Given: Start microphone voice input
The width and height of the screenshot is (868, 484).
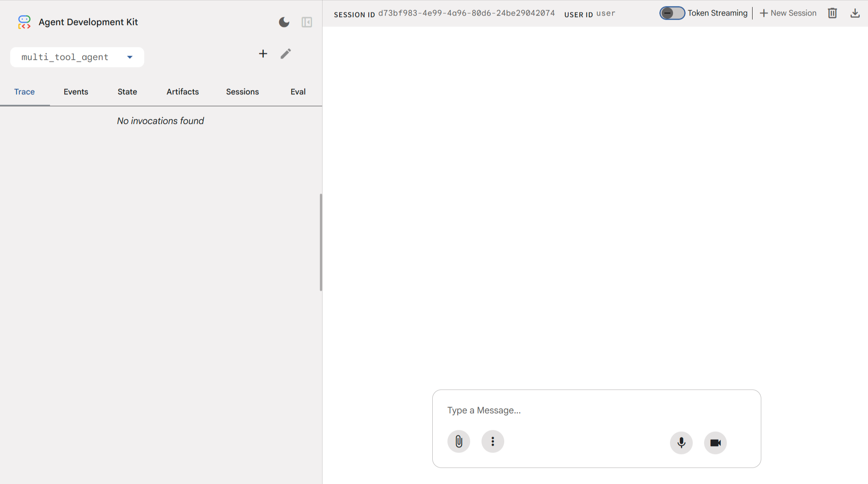Looking at the screenshot, I should (681, 443).
